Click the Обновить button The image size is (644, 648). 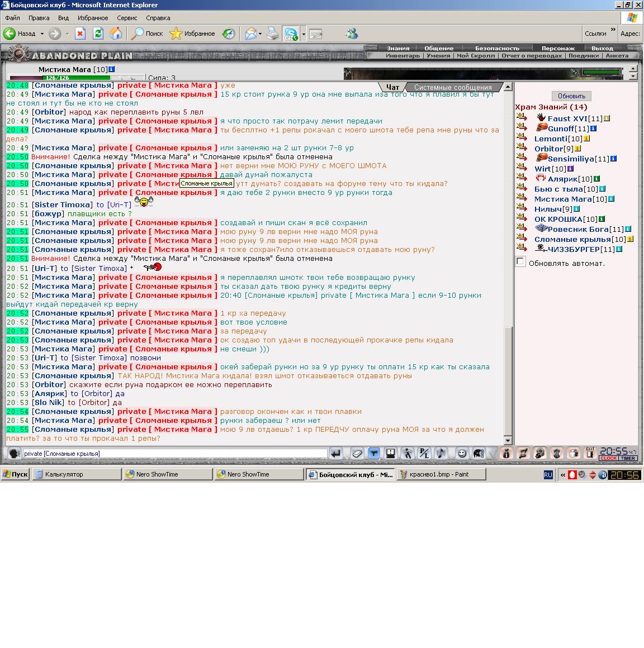pos(571,96)
